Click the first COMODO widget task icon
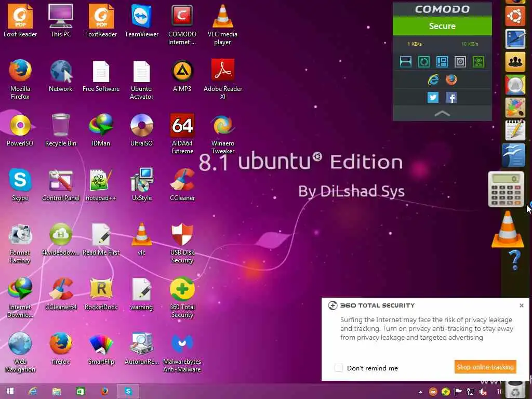Viewport: 532px width, 399px height. [x=405, y=62]
